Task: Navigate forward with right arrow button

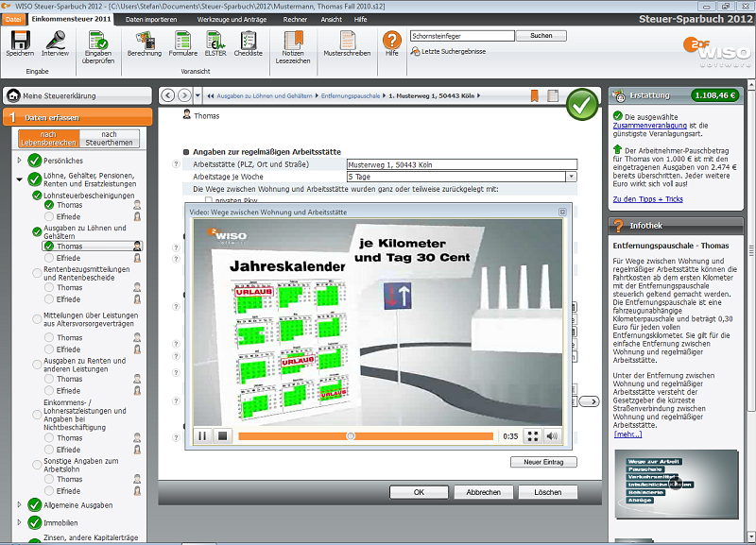Action: coord(184,95)
